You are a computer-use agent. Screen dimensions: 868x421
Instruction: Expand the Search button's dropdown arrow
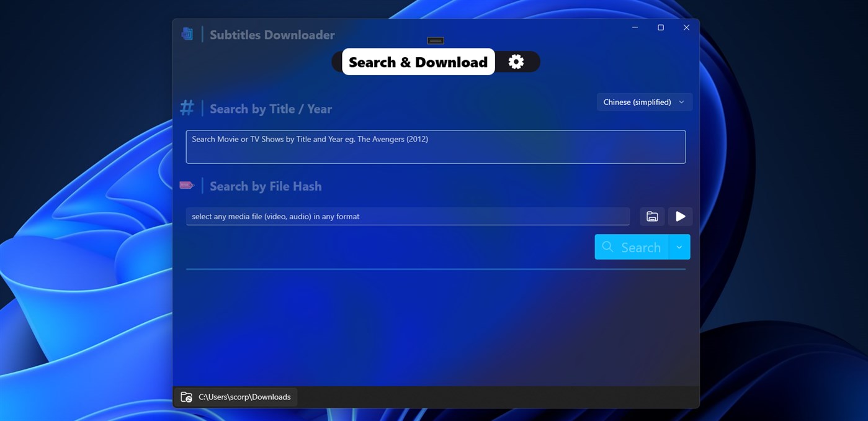680,247
